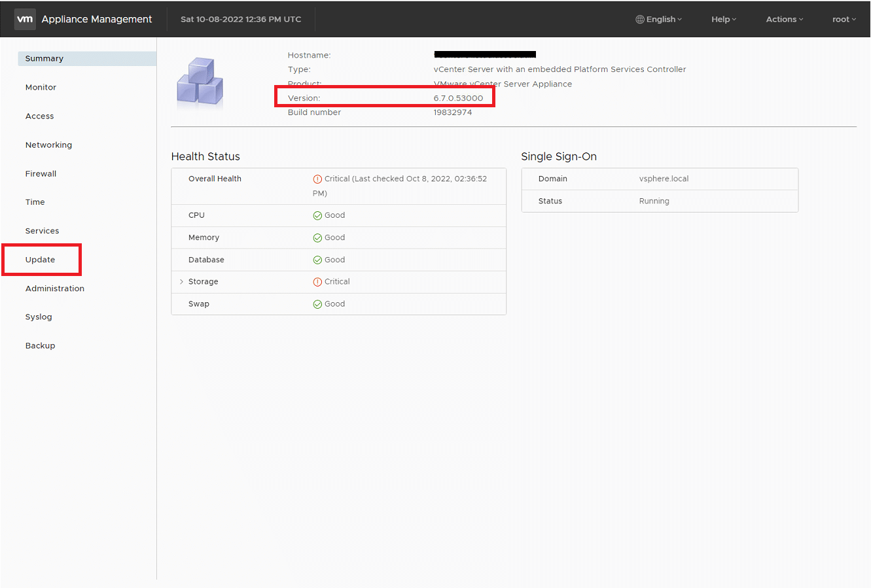
Task: Click build number value 19832974
Action: [x=452, y=112]
